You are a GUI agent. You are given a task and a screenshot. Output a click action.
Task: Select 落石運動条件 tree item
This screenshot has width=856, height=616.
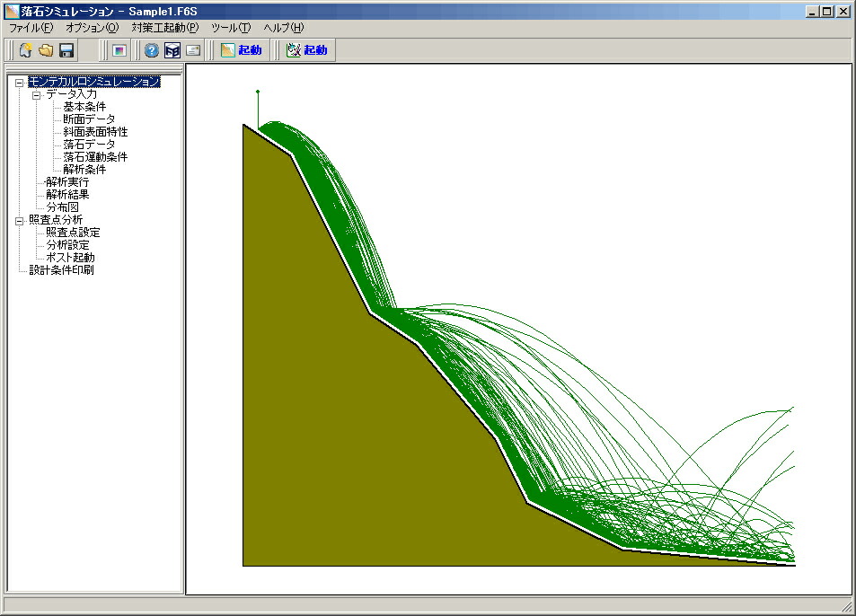(95, 156)
